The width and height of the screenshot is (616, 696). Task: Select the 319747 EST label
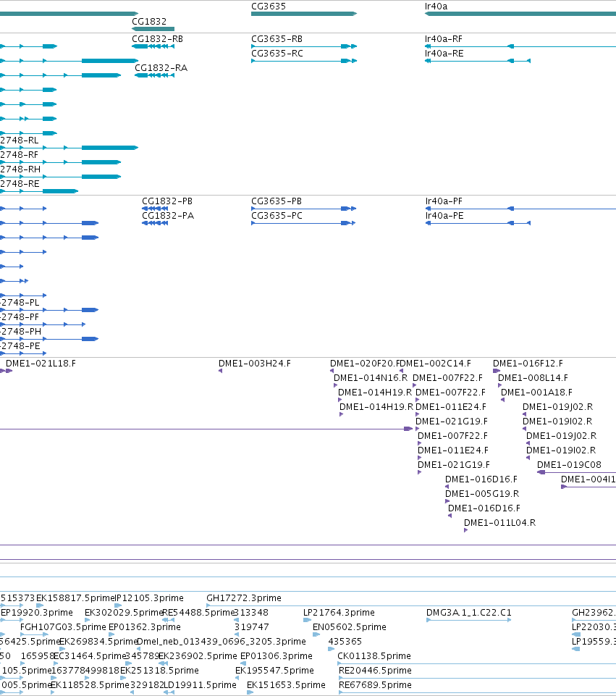point(251,627)
